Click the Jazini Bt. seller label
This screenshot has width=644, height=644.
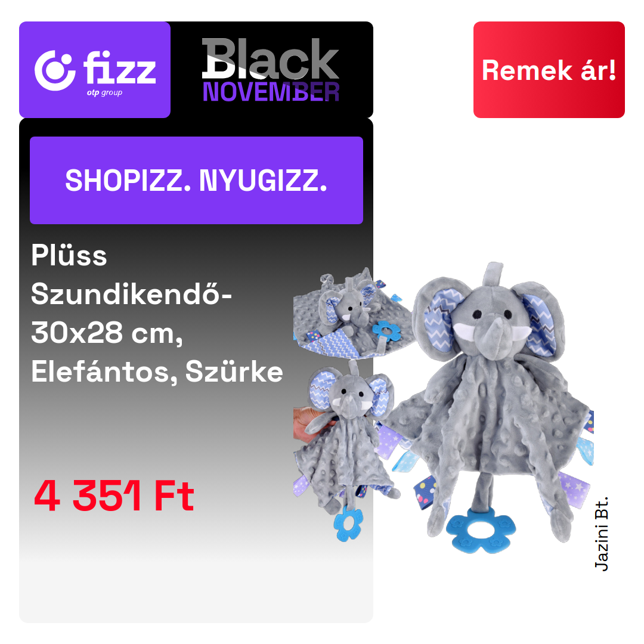coord(601,534)
